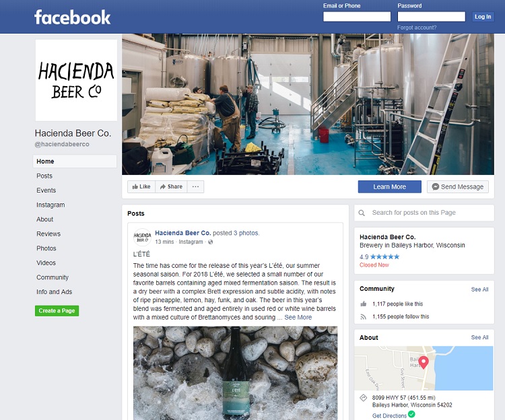The image size is (505, 420).
Task: Open Info and Ads section
Action: tap(54, 292)
